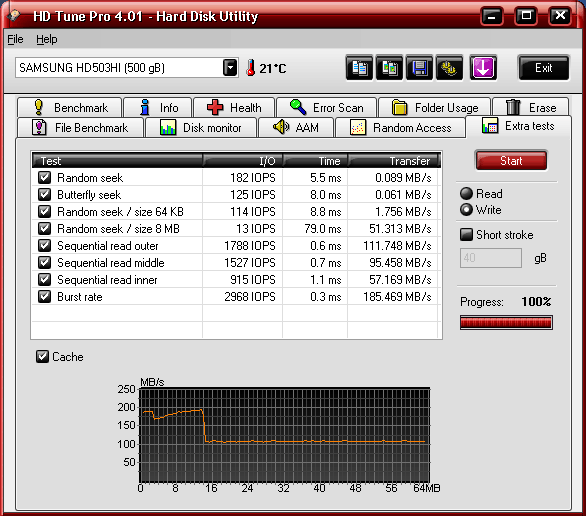Click the 182 IOPS value
This screenshot has height=516, width=586.
pyautogui.click(x=253, y=177)
